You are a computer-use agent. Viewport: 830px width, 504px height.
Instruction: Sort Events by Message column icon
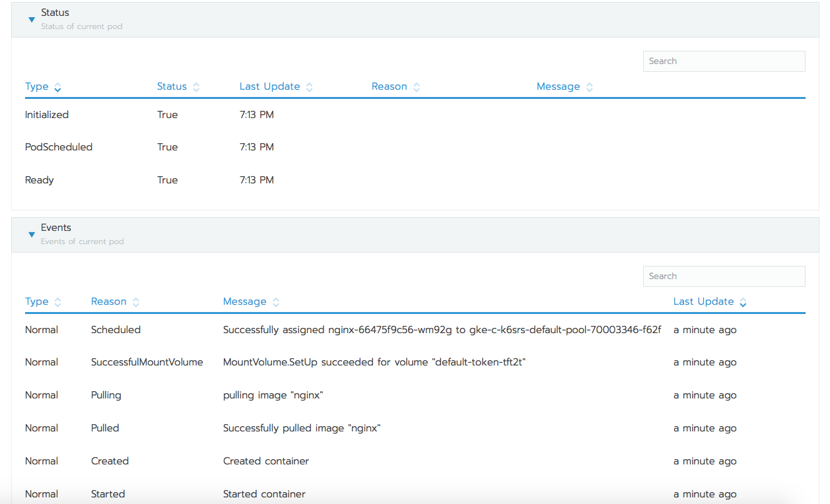click(276, 302)
